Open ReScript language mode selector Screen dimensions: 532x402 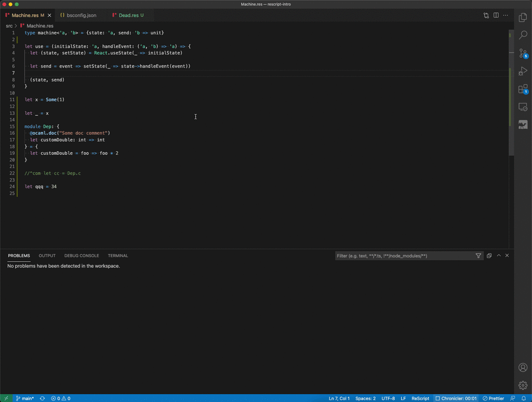pos(420,398)
